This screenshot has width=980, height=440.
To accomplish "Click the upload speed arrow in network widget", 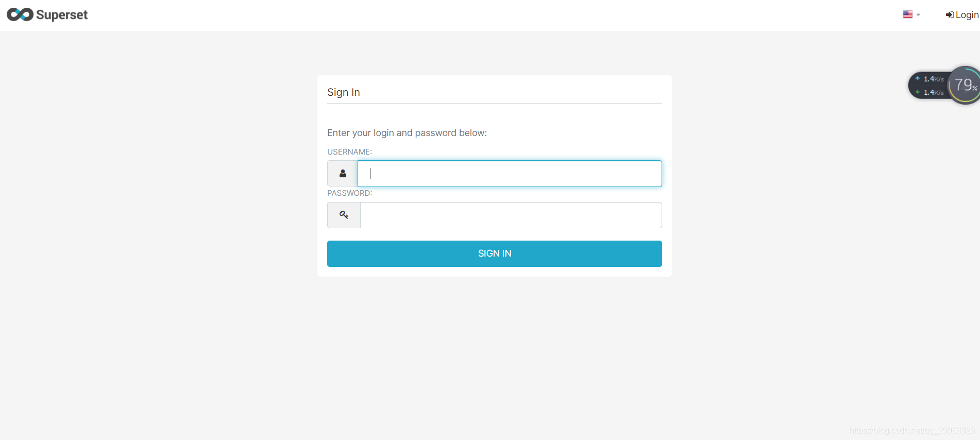I will pyautogui.click(x=919, y=78).
